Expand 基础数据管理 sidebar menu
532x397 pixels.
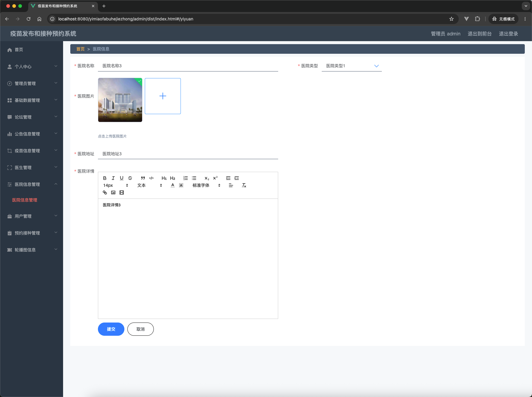32,100
